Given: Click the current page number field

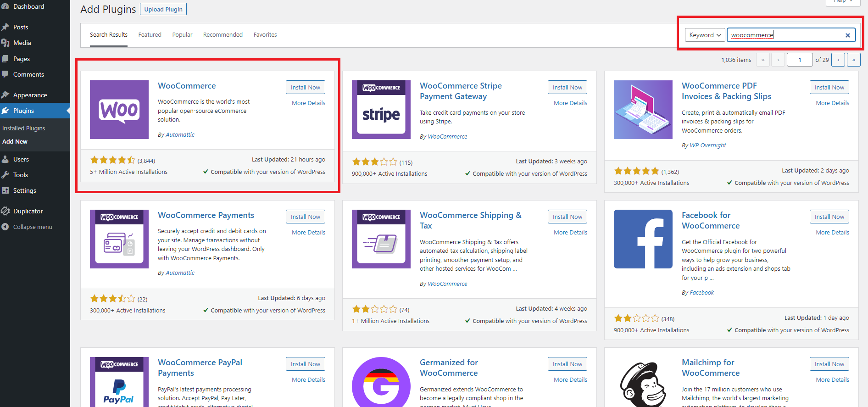Looking at the screenshot, I should click(800, 60).
